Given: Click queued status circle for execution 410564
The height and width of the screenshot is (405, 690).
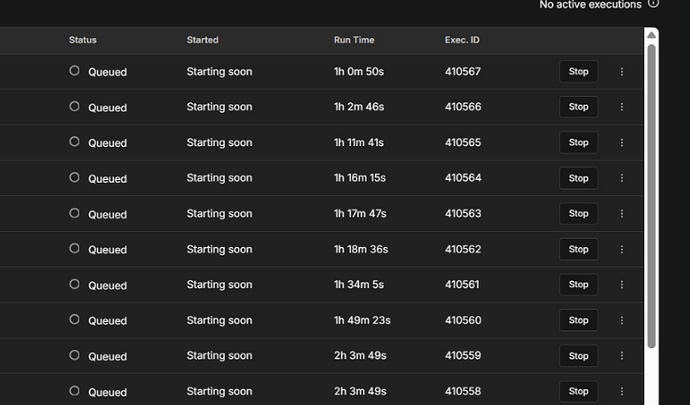Looking at the screenshot, I should 74,177.
